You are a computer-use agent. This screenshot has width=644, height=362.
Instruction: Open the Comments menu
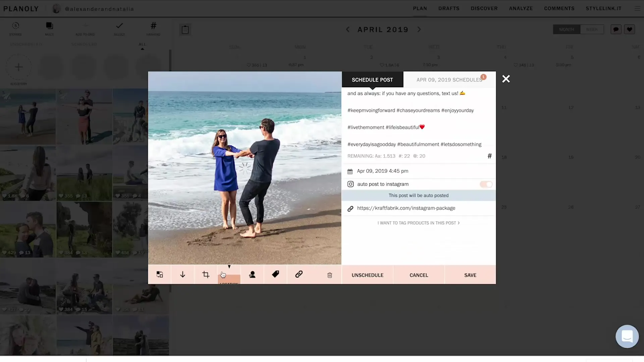click(x=559, y=8)
